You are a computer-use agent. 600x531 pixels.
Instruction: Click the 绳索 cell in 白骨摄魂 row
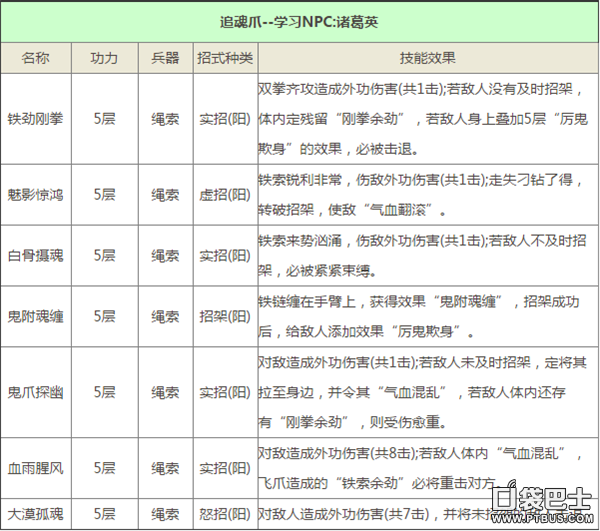click(x=165, y=255)
